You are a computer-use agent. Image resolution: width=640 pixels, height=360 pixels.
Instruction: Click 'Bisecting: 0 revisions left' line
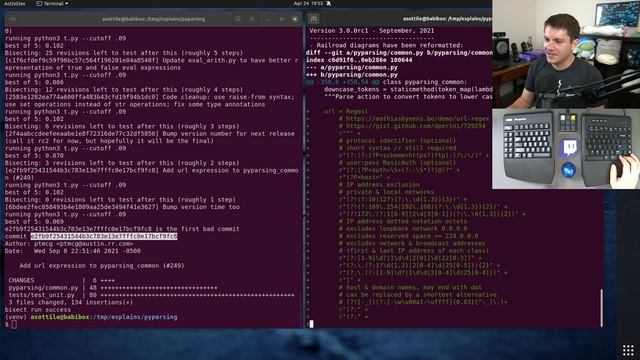pos(120,200)
